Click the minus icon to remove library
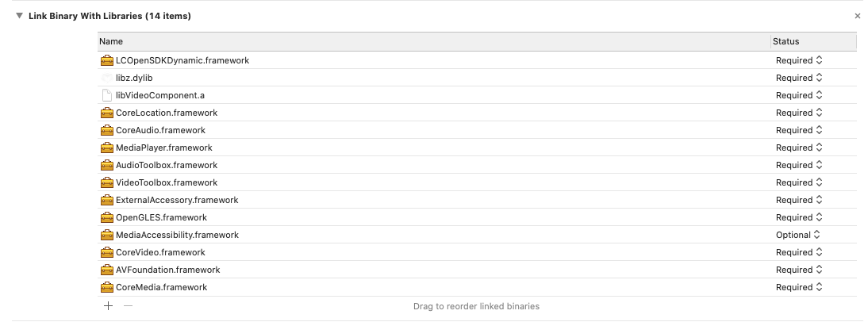868x322 pixels. coord(128,306)
